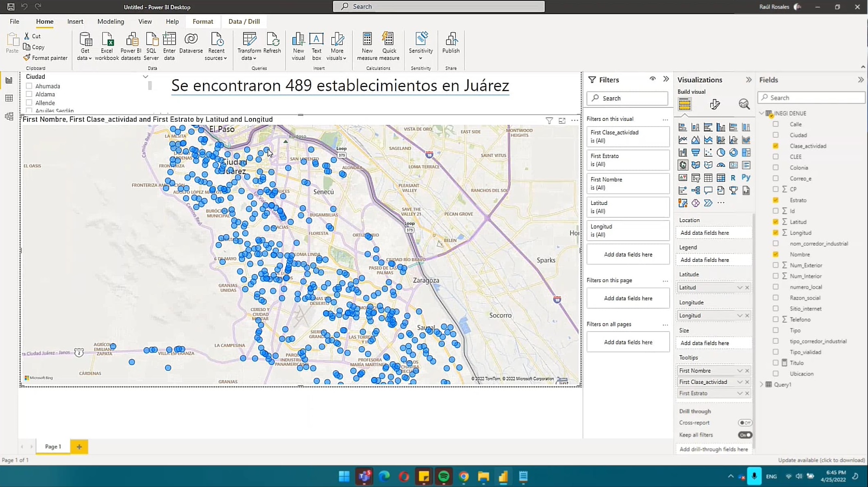Open Focus mode on the map visual

click(562, 120)
